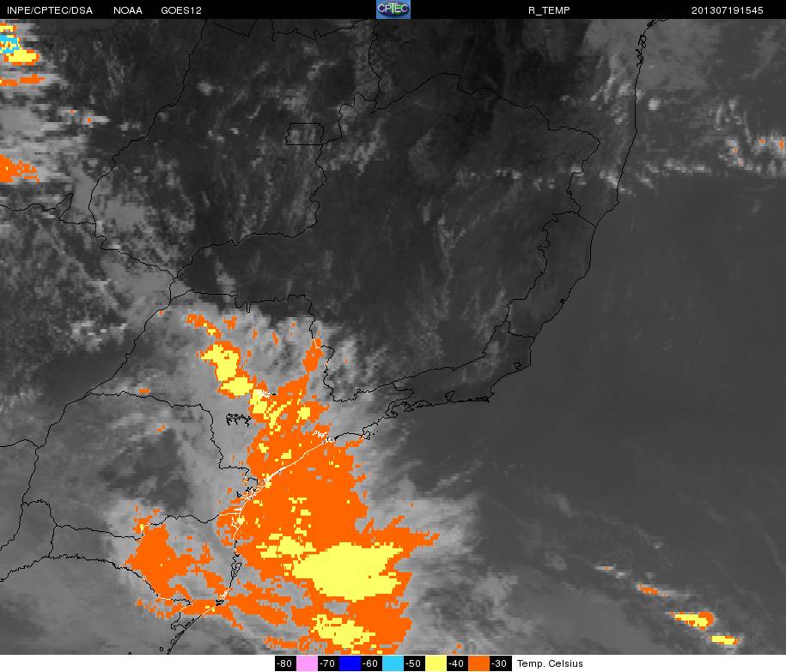786x672 pixels.
Task: Click the NOAA label in the header
Action: [x=128, y=10]
